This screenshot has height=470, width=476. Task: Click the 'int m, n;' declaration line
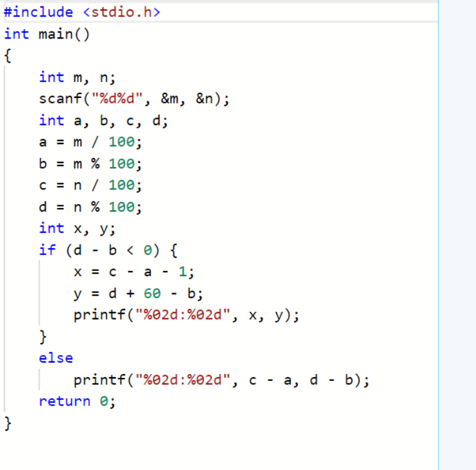coord(77,78)
